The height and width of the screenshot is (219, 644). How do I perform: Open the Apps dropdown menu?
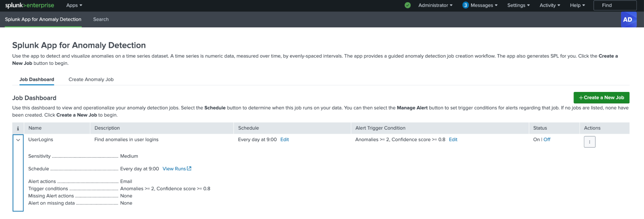point(74,5)
